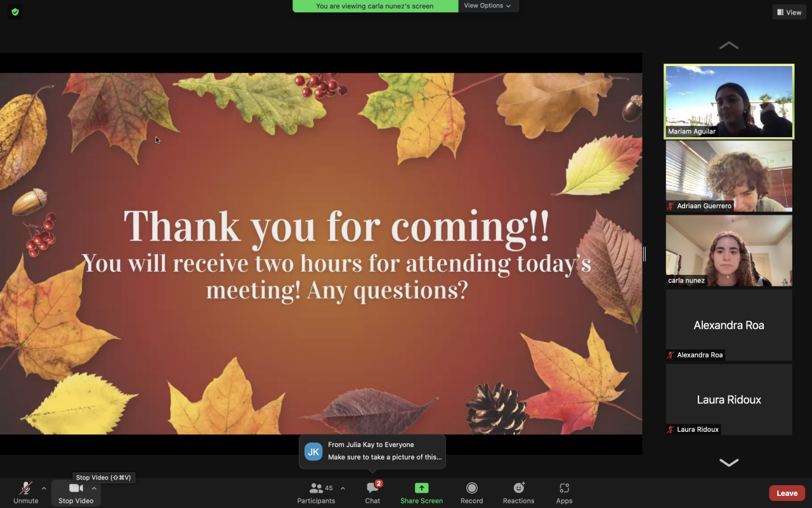Viewport: 812px width, 508px height.
Task: Show more participants with the down chevron
Action: pos(729,462)
